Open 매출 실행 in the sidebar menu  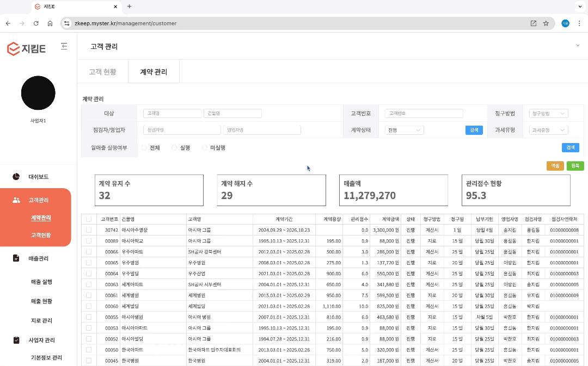click(x=41, y=282)
